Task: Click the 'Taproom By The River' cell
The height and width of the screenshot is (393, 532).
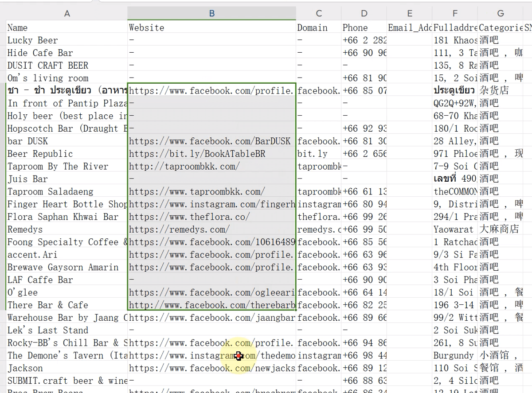Action: (67, 167)
